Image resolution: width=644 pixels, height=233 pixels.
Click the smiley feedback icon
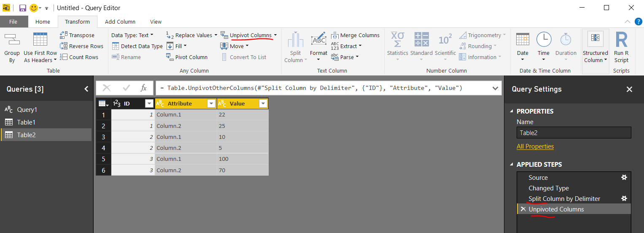point(34,8)
